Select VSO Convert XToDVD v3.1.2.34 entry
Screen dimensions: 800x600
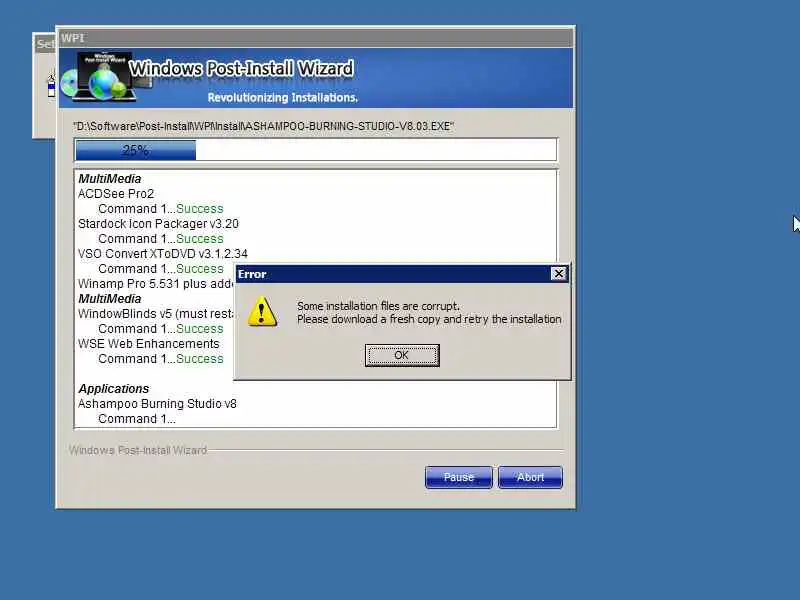[163, 254]
